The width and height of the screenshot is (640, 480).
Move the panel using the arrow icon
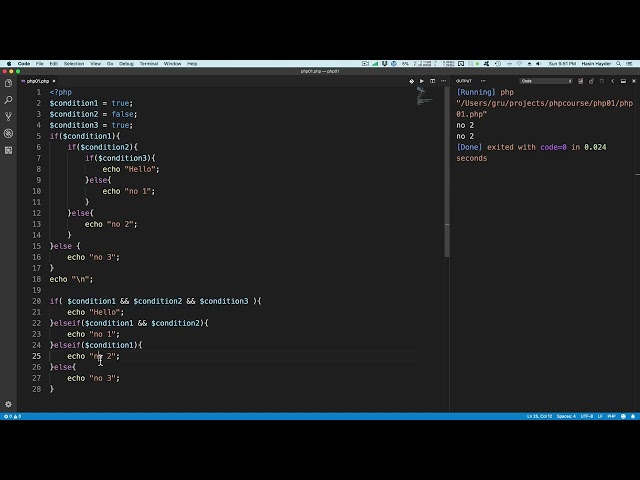pos(612,81)
